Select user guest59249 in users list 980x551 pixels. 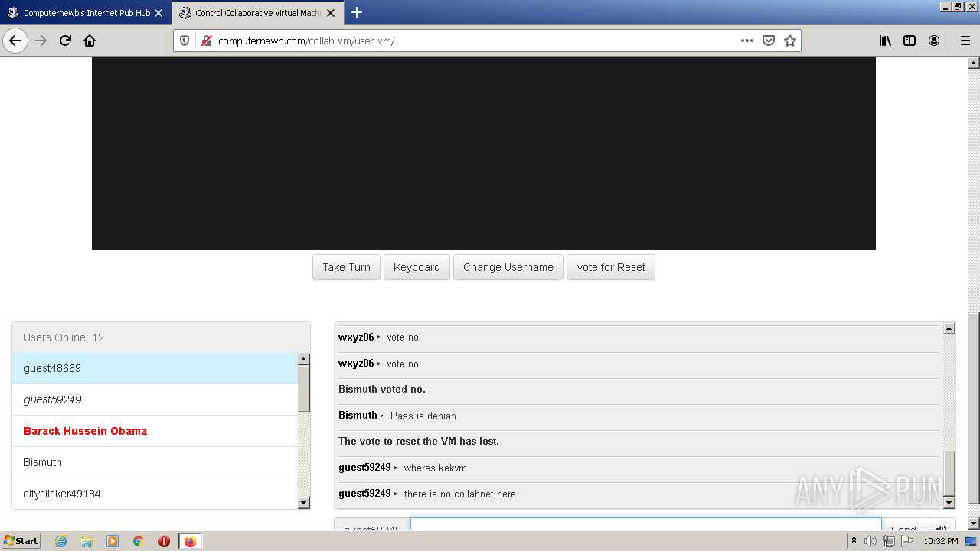click(155, 399)
